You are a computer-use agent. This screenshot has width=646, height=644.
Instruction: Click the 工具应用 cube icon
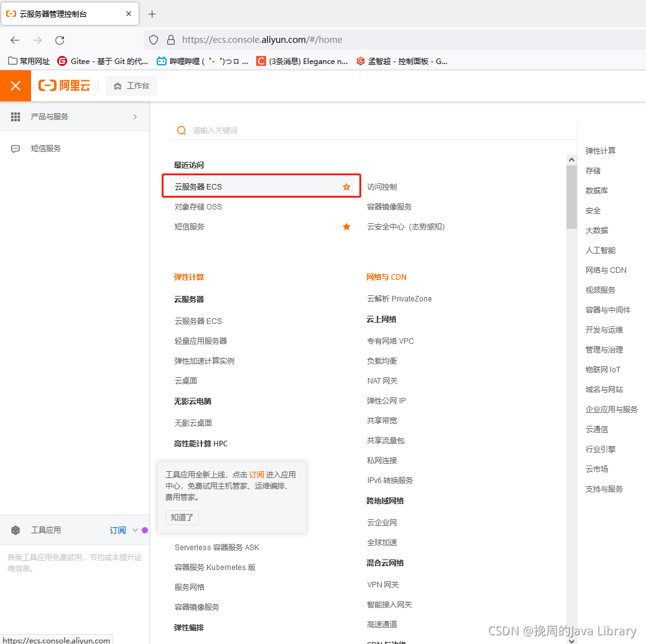(x=16, y=530)
